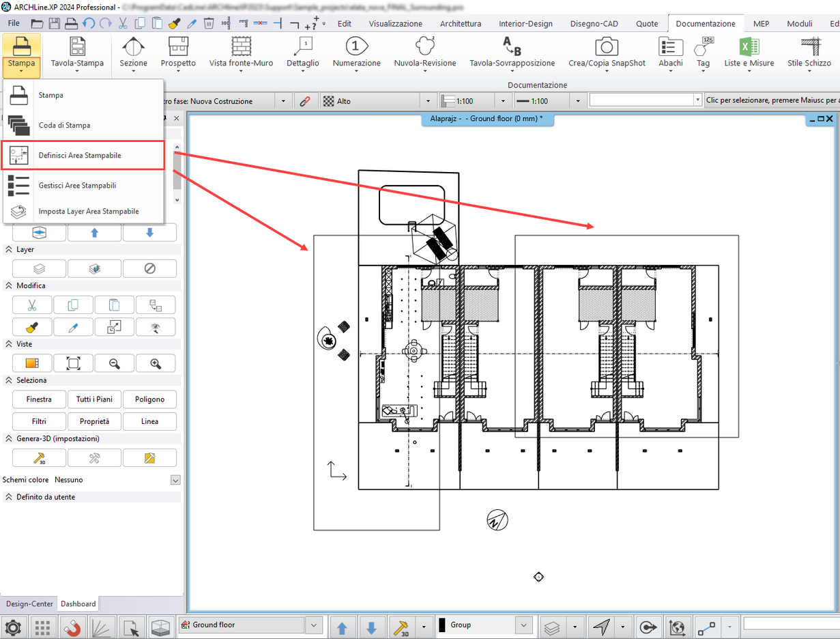
Task: Collapse the Seleziona section
Action: pyautogui.click(x=10, y=380)
